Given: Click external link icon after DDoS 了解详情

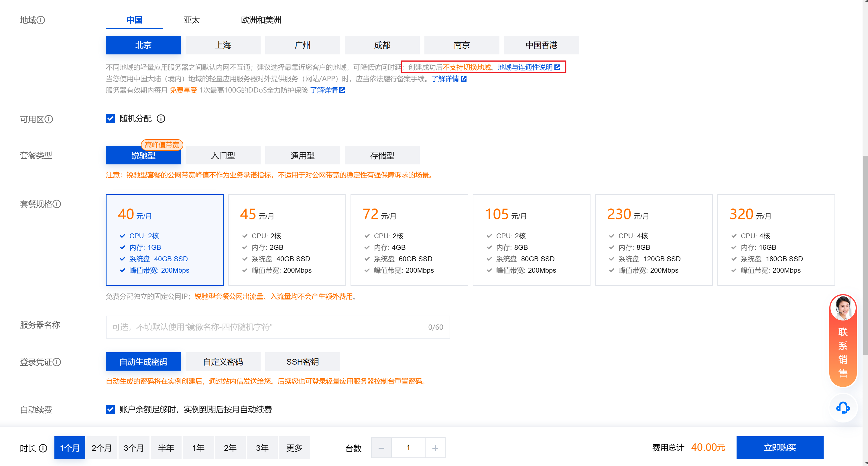Looking at the screenshot, I should (342, 90).
